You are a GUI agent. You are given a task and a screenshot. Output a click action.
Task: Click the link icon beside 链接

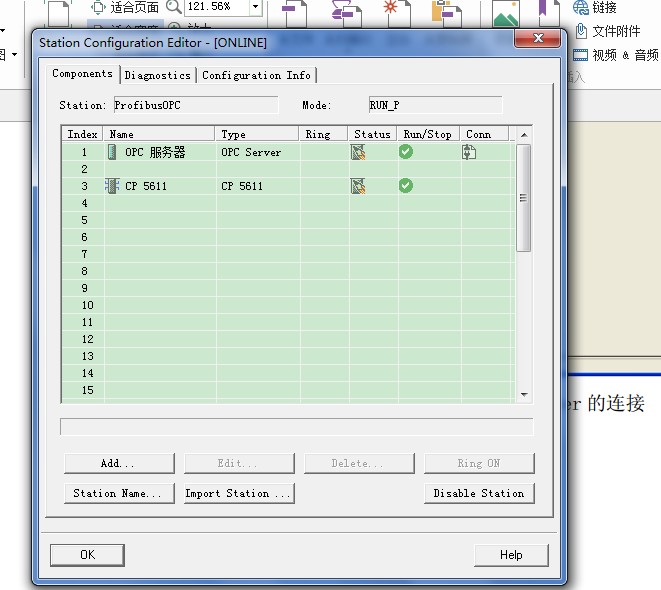click(581, 8)
